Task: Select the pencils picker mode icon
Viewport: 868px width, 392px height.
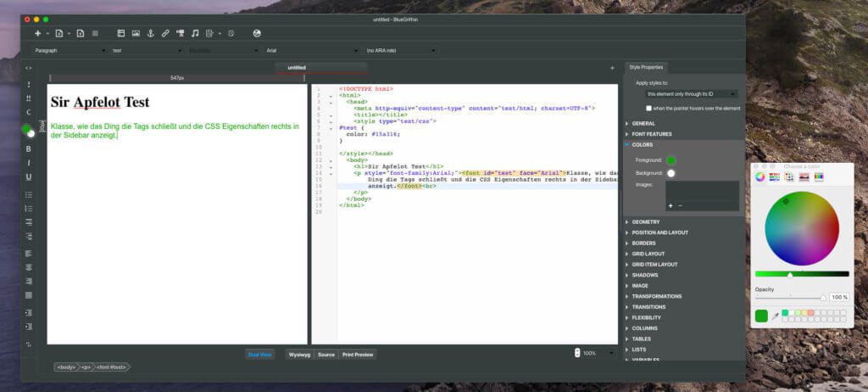Action: (819, 176)
